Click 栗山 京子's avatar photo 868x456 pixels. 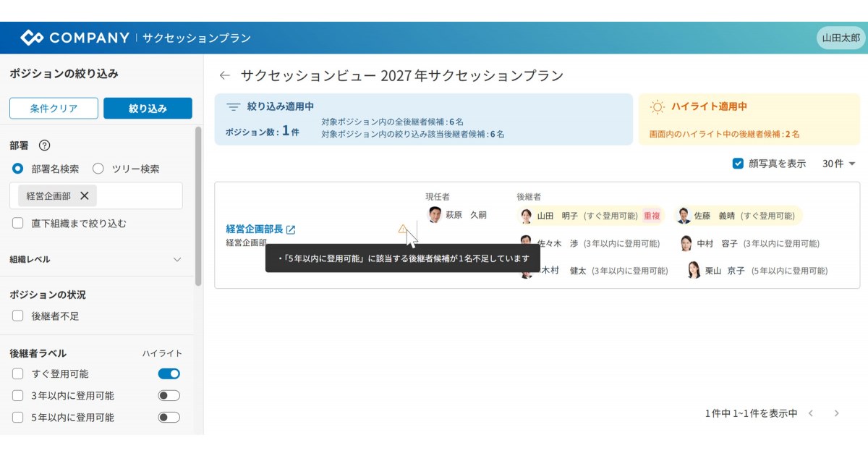[x=694, y=271]
